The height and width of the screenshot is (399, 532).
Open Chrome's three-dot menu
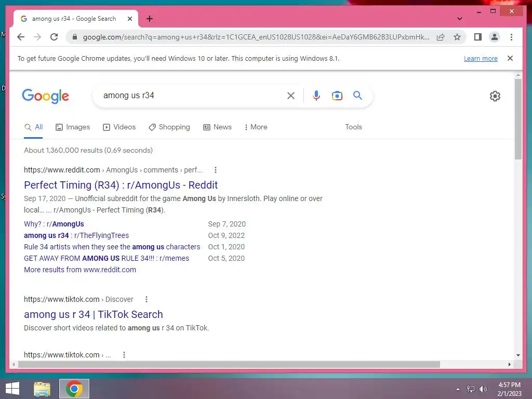tap(511, 37)
